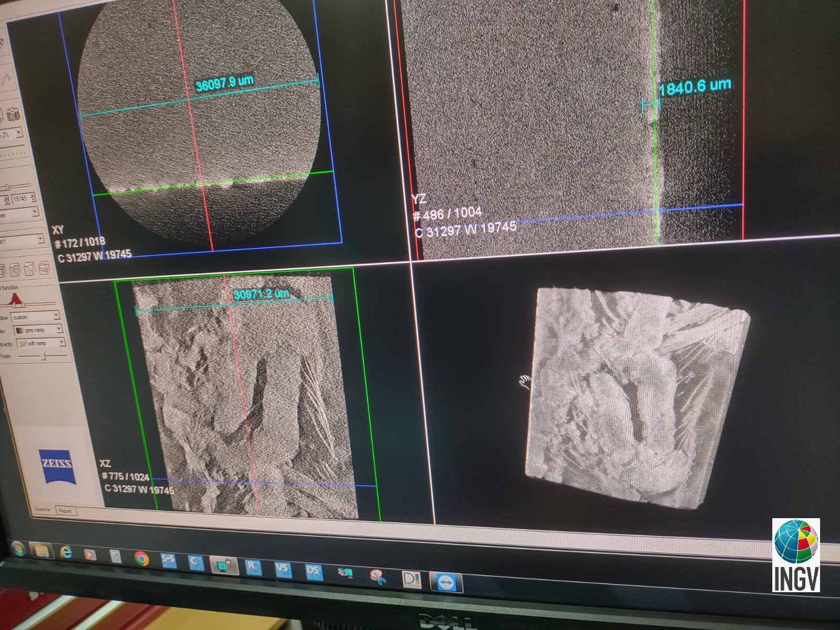The height and width of the screenshot is (630, 840).
Task: Open the S+S app in the taskbar
Action: click(168, 560)
